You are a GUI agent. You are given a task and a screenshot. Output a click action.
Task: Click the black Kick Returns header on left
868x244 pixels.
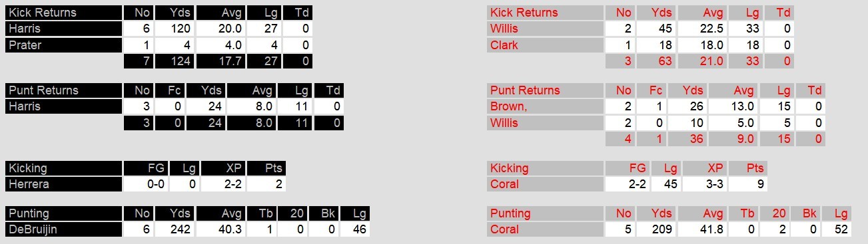click(63, 13)
